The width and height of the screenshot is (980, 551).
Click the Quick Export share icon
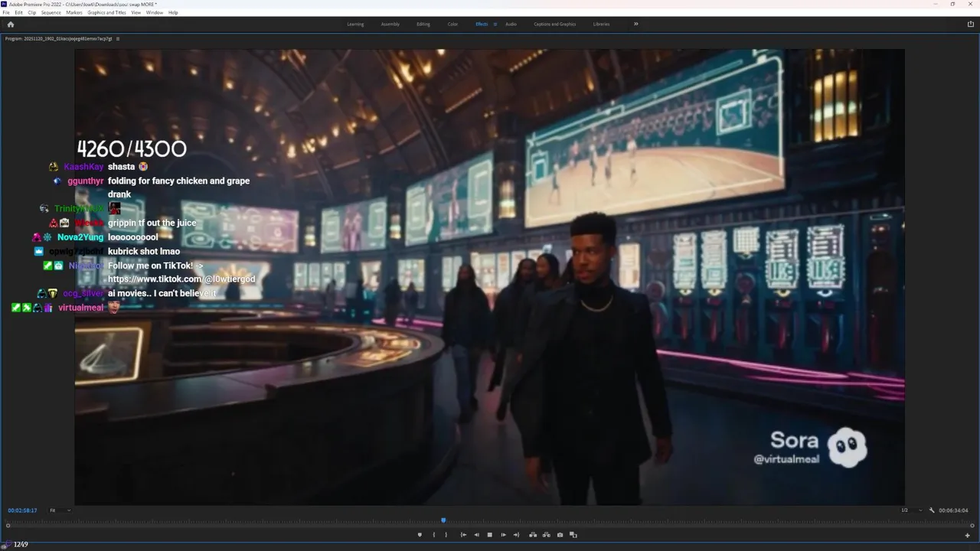click(971, 24)
